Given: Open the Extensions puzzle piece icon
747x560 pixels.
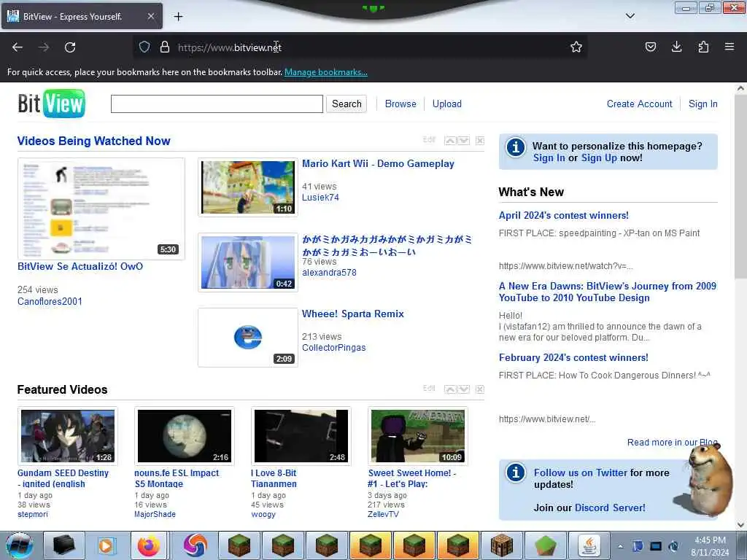Looking at the screenshot, I should click(x=703, y=47).
